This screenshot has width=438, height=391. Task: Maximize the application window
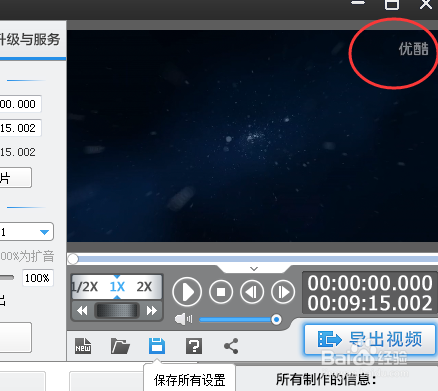point(392,4)
